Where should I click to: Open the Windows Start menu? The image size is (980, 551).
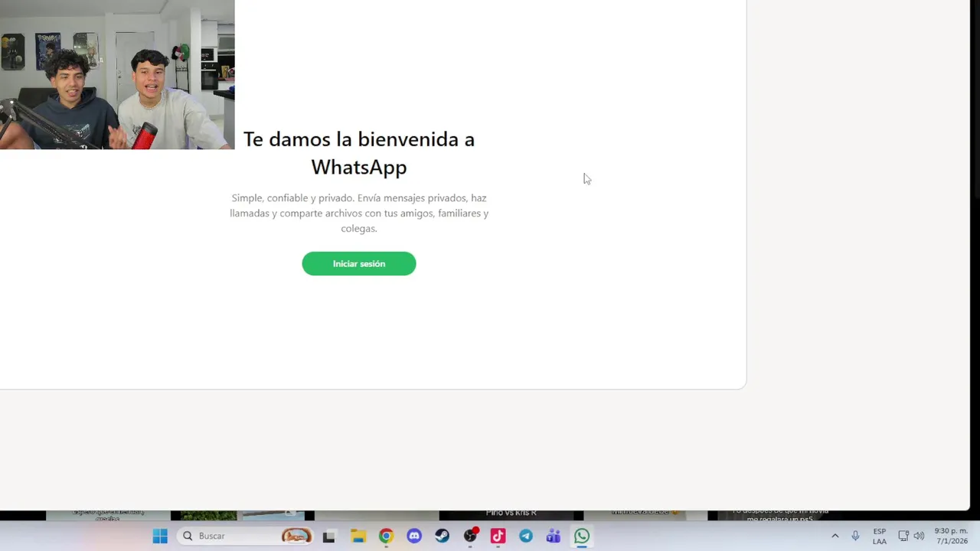point(160,536)
